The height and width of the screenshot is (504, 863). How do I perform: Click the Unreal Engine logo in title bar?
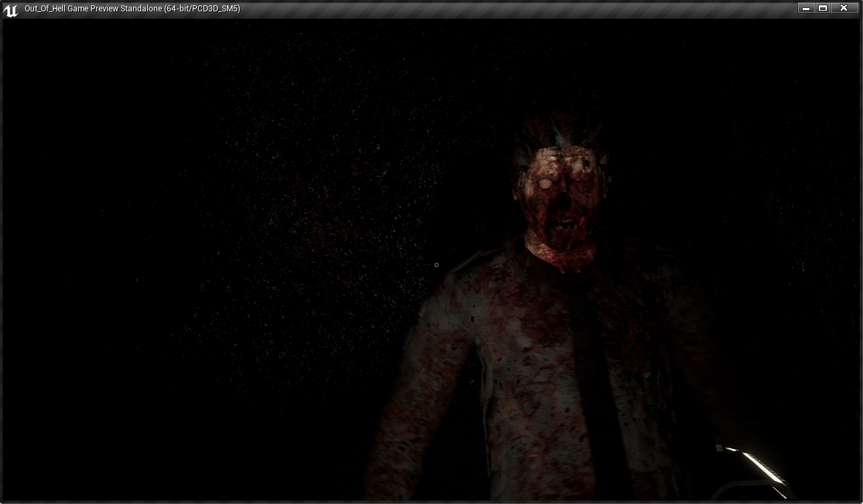(11, 9)
